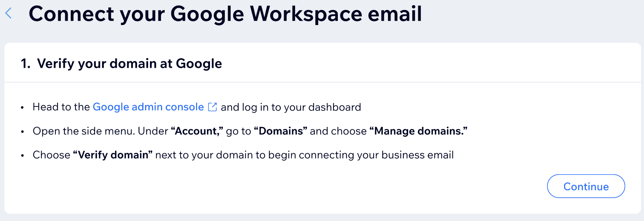Click the 'Open the side menu.' sentence
This screenshot has height=221, width=644.
tap(84, 131)
